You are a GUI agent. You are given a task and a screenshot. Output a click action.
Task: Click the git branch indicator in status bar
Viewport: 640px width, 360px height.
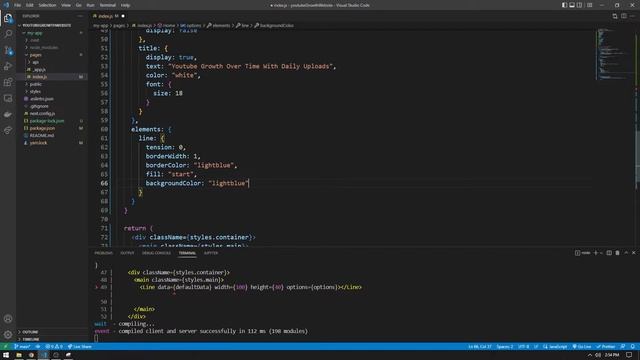[22, 347]
